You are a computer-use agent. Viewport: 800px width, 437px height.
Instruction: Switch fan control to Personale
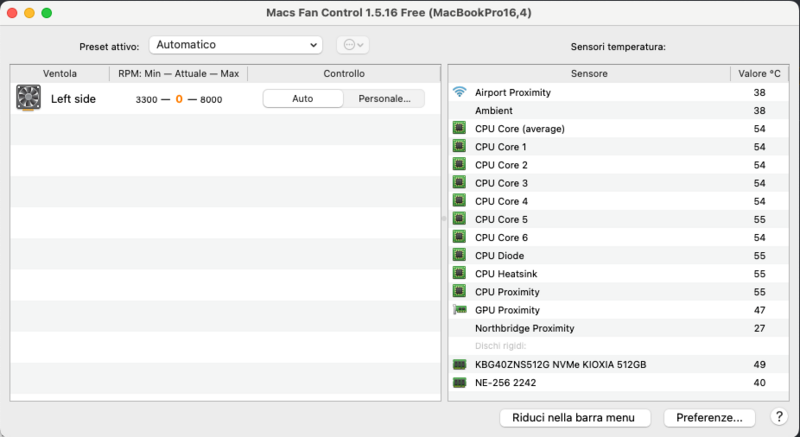384,99
